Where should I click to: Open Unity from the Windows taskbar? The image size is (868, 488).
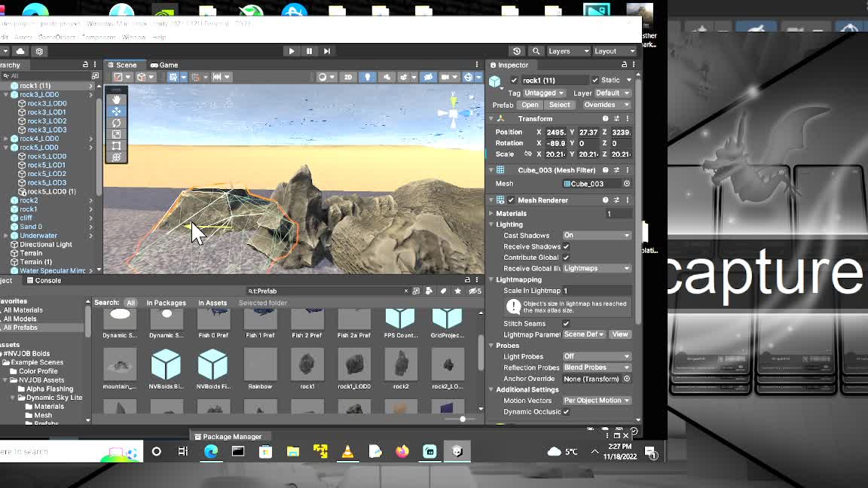tap(457, 452)
